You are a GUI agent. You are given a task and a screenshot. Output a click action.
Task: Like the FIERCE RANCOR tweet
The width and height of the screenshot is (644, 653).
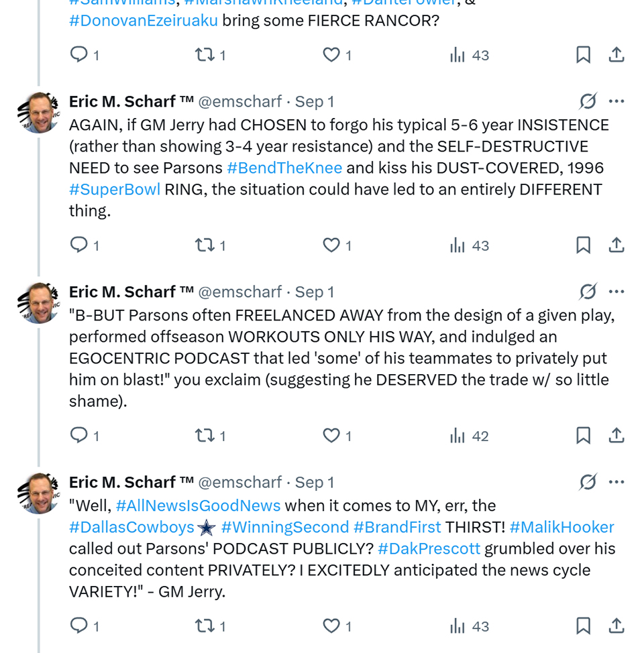(x=331, y=55)
